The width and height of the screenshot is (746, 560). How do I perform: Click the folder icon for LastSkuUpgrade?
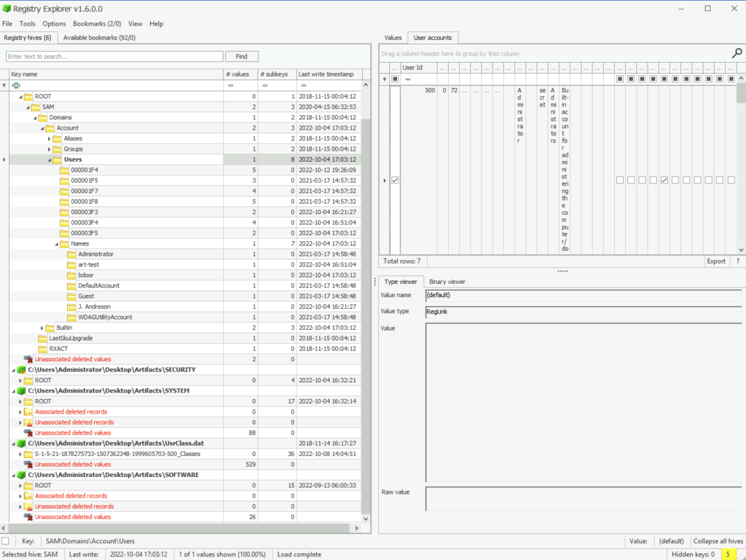click(42, 339)
